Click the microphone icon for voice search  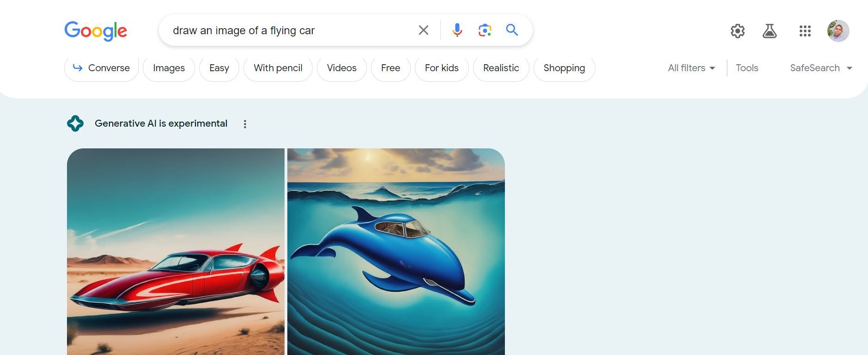(456, 30)
